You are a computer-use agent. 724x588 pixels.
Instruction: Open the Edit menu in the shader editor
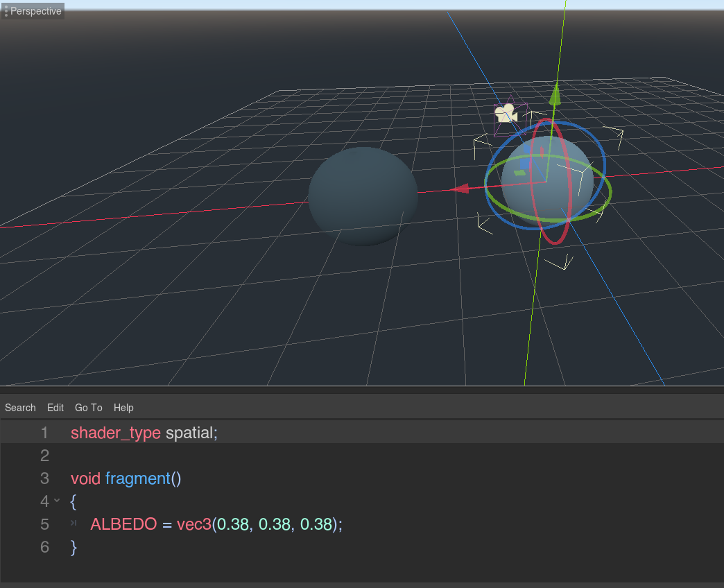tap(55, 408)
